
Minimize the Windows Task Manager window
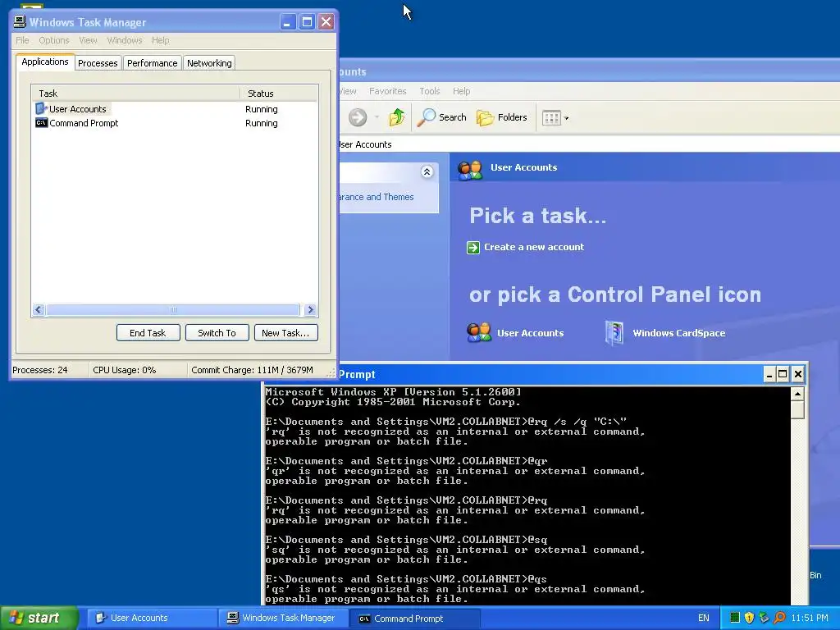point(288,22)
